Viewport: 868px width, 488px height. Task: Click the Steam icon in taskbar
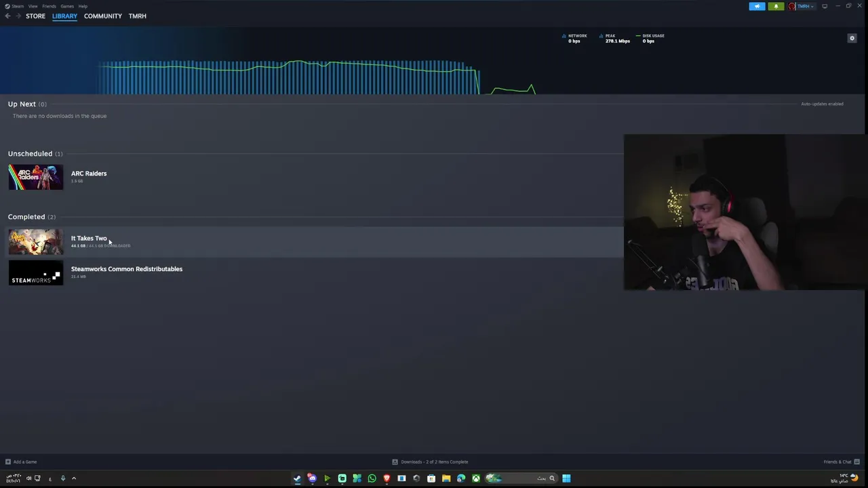tap(297, 479)
